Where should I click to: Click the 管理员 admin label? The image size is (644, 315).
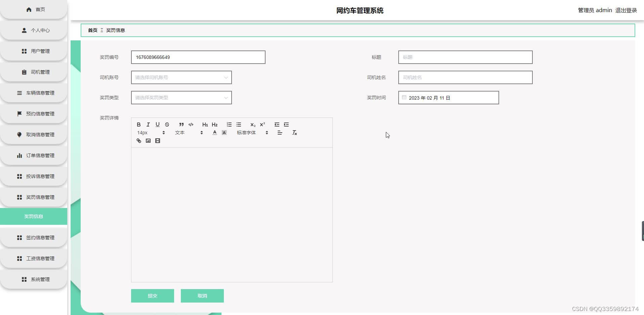pyautogui.click(x=595, y=10)
